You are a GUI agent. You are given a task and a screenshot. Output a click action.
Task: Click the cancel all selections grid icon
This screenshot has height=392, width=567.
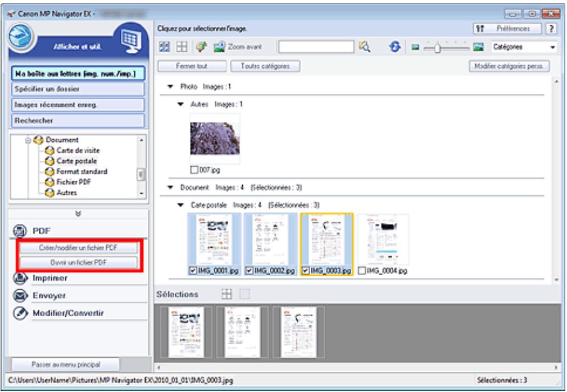point(182,47)
